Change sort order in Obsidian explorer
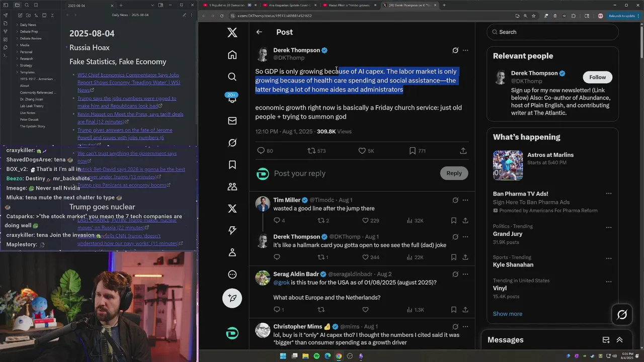The width and height of the screenshot is (644, 362). 37,16
